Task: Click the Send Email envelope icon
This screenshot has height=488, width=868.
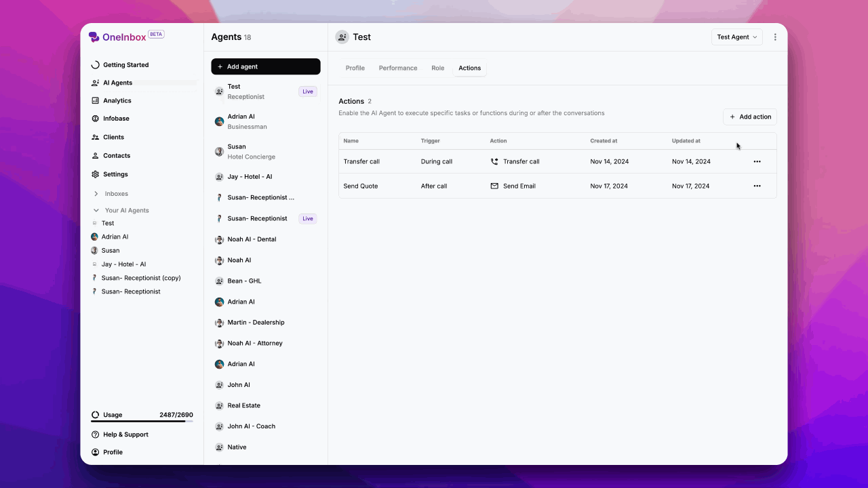Action: click(x=494, y=186)
